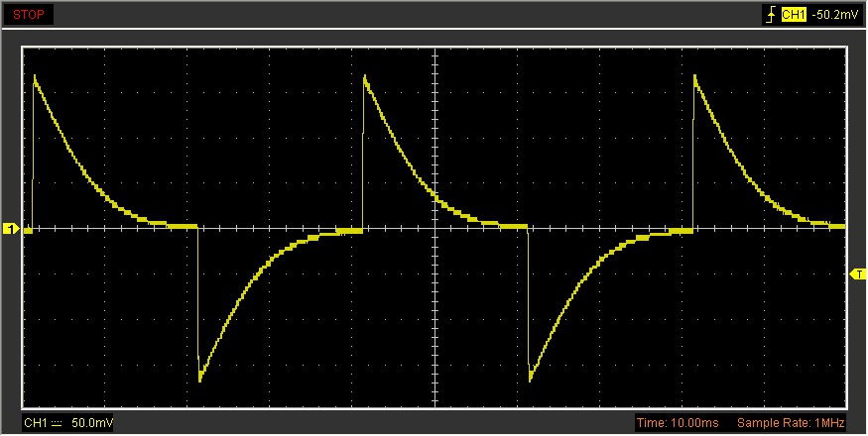The image size is (868, 436).
Task: Click the first positive peak of the waveform
Action: 35,76
